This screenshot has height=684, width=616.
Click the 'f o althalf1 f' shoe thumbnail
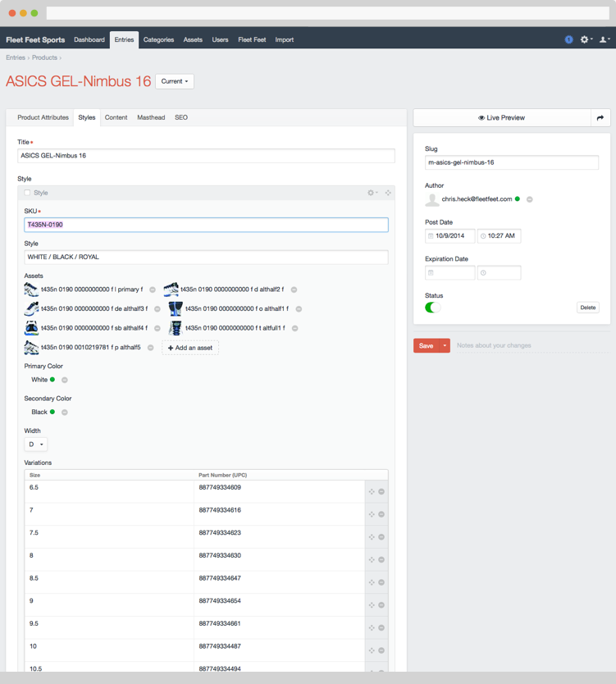(x=176, y=308)
